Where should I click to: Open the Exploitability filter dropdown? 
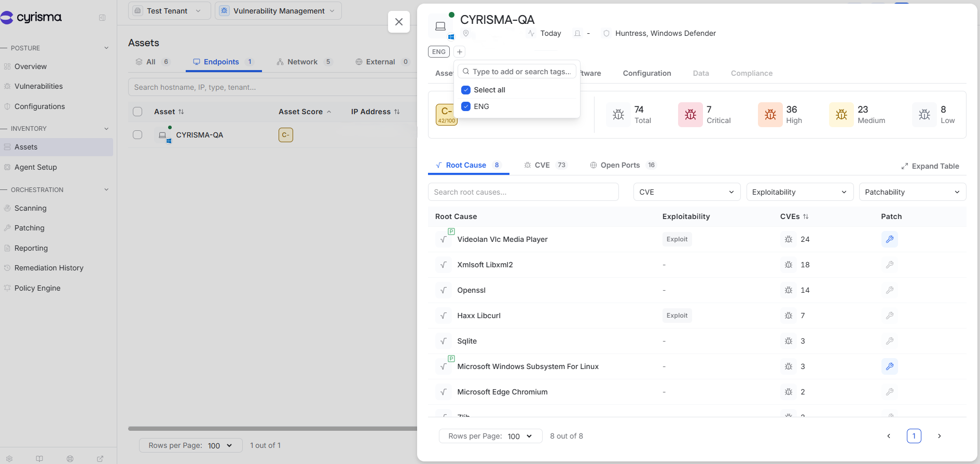800,192
